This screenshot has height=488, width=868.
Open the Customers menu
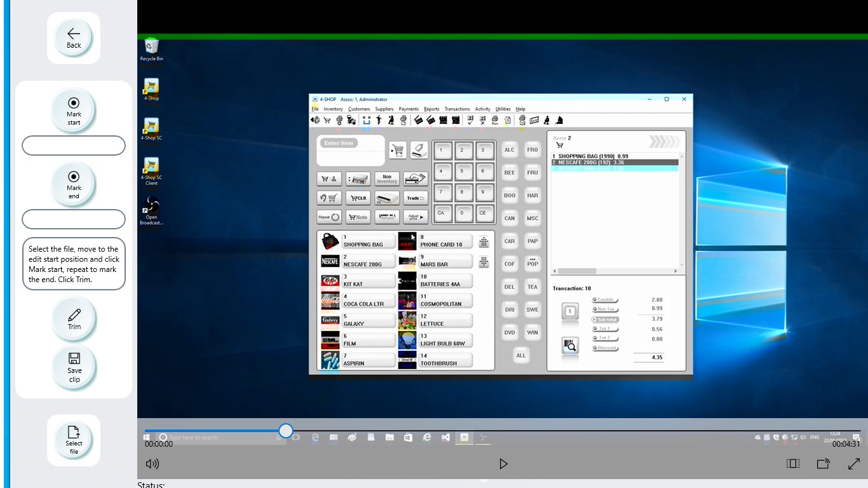click(x=359, y=109)
